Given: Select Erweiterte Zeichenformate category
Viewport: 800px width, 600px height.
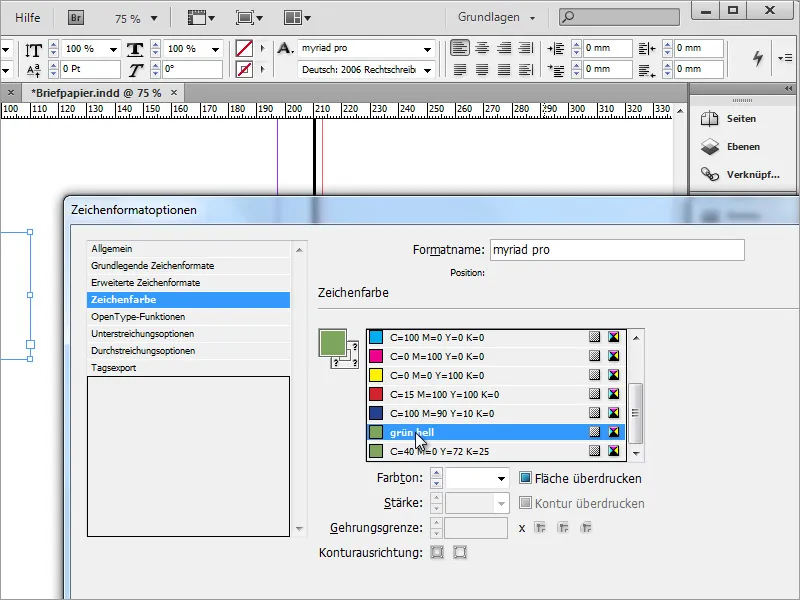Looking at the screenshot, I should [x=188, y=282].
